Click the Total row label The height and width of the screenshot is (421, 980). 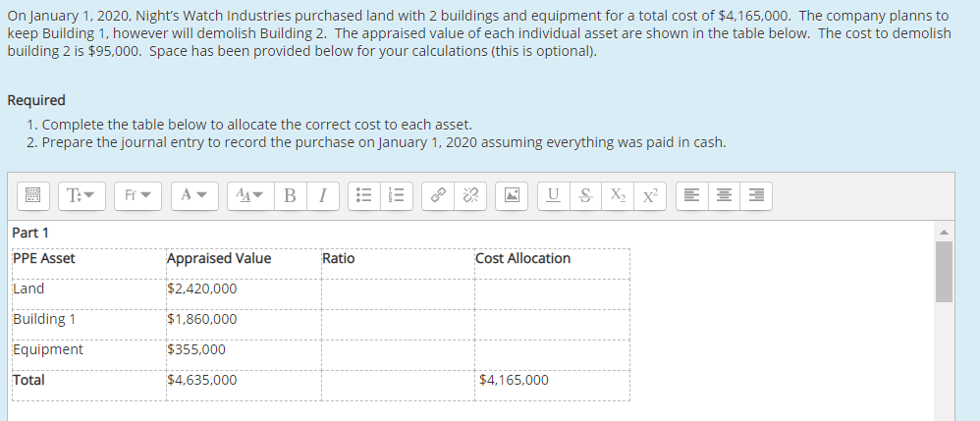(x=28, y=380)
